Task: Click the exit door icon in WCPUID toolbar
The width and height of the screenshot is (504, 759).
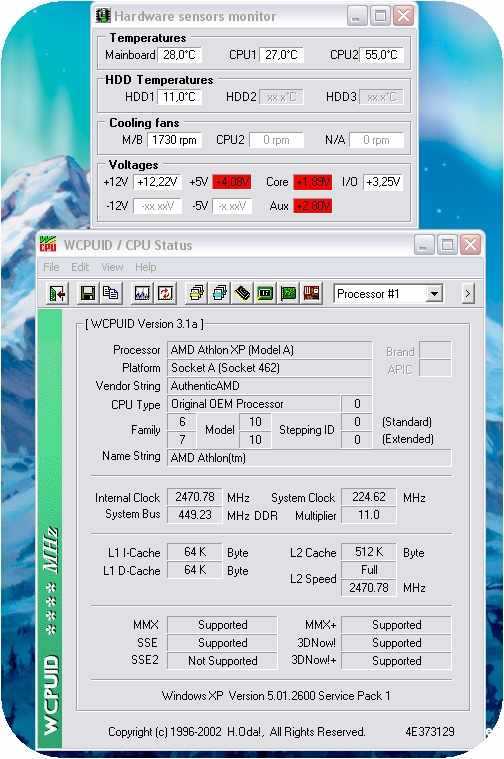Action: pyautogui.click(x=57, y=293)
